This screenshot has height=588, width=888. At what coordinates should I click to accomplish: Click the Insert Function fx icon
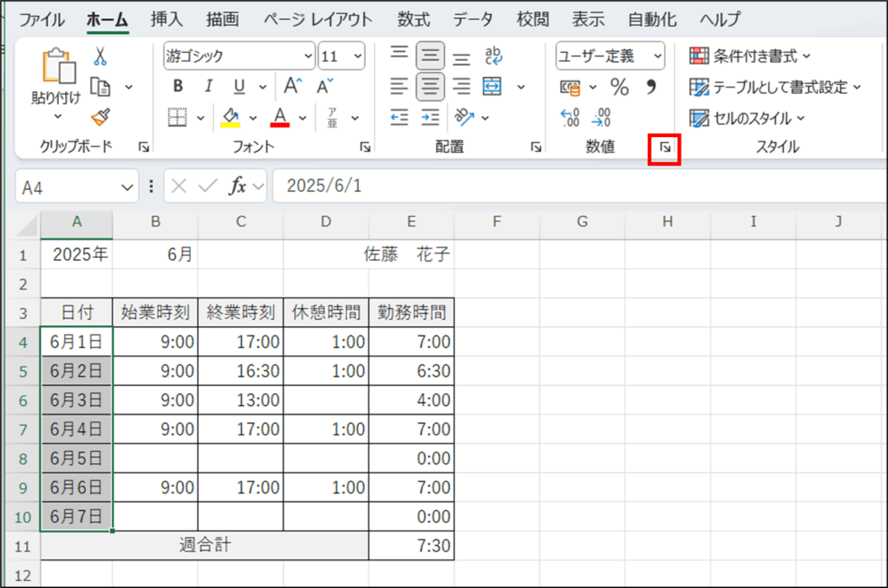(x=237, y=186)
